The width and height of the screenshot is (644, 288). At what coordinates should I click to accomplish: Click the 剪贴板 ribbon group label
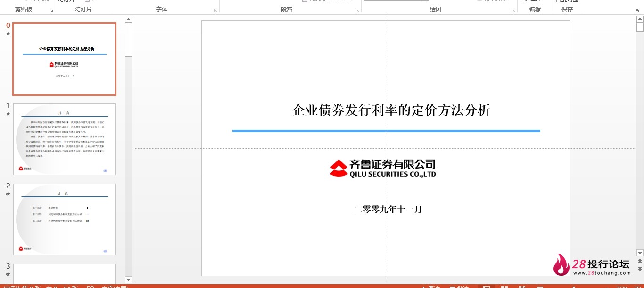[24, 9]
